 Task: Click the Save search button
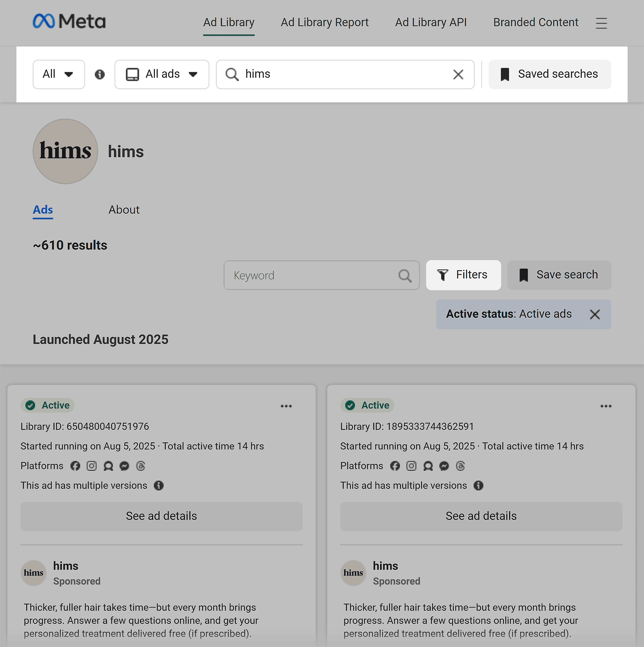tap(559, 275)
